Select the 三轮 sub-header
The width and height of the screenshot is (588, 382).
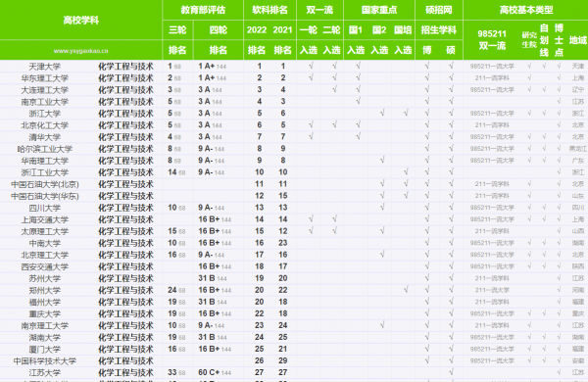(x=177, y=30)
